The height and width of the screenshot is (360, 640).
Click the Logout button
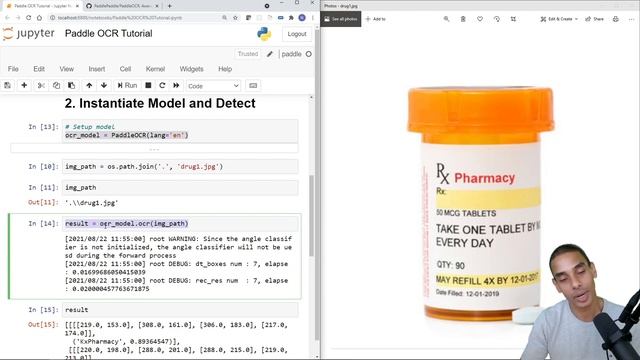297,34
